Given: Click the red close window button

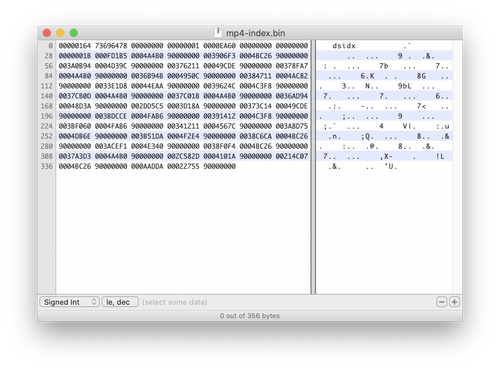Looking at the screenshot, I should [47, 33].
